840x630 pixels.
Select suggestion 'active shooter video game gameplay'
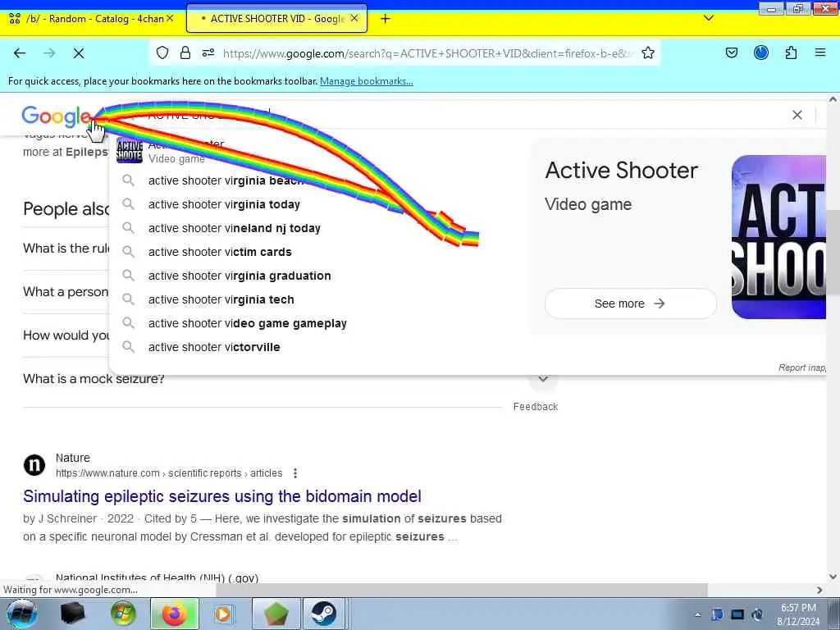coord(248,323)
